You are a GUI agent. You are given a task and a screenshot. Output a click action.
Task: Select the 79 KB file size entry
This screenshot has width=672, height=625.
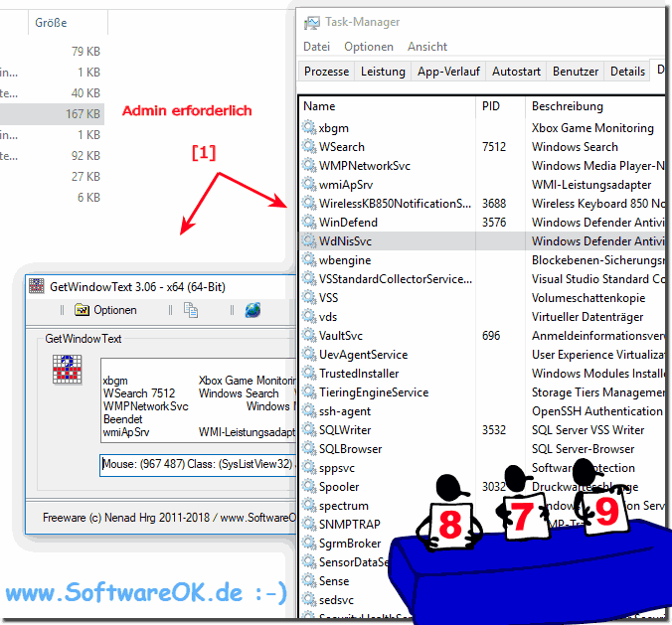pos(85,51)
